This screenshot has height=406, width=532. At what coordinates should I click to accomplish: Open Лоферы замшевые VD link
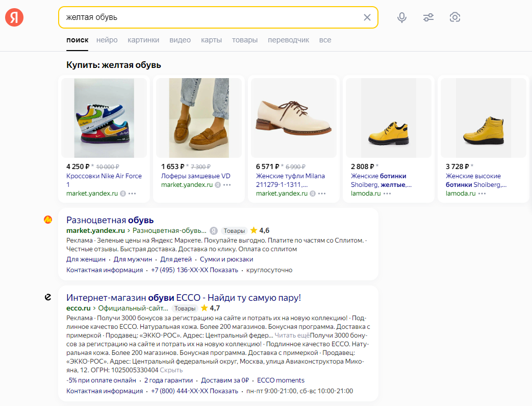pos(196,176)
